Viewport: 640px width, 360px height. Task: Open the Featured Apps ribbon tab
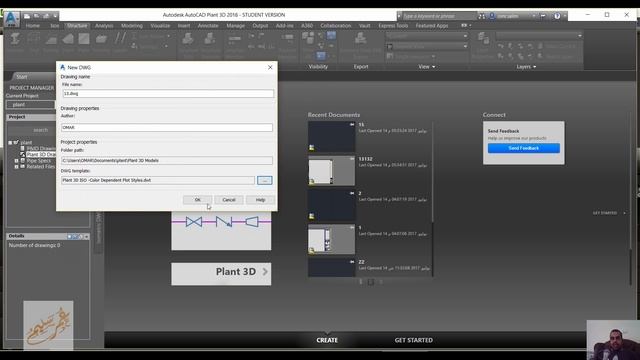432,26
